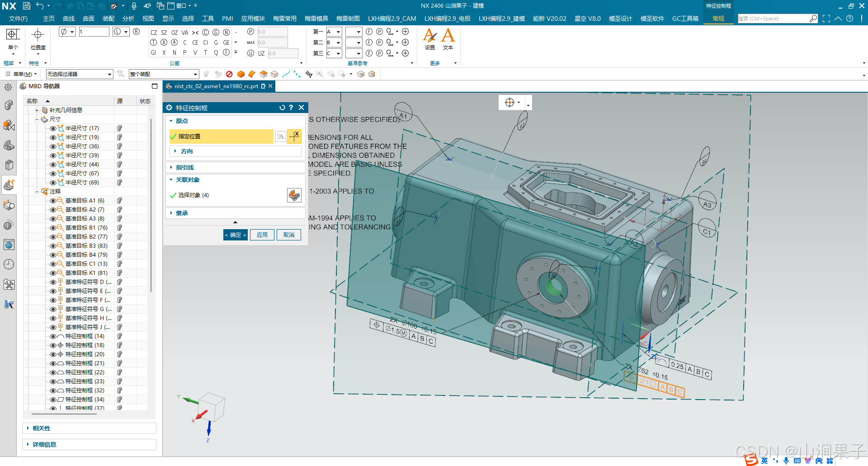Open the 文件(F) menu

coord(18,19)
